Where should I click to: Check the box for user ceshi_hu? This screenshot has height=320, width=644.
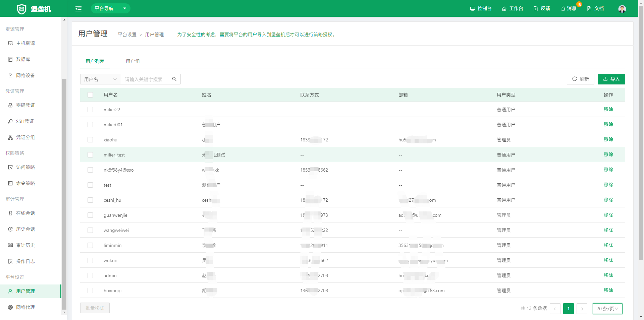pyautogui.click(x=90, y=200)
